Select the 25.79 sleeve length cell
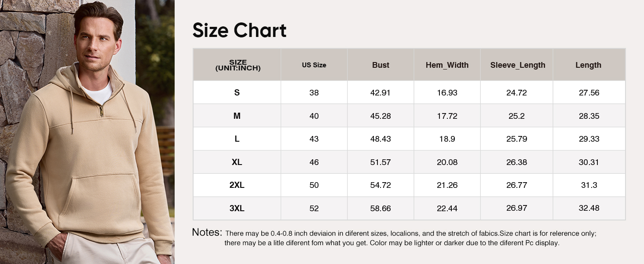This screenshot has width=644, height=264. click(516, 139)
